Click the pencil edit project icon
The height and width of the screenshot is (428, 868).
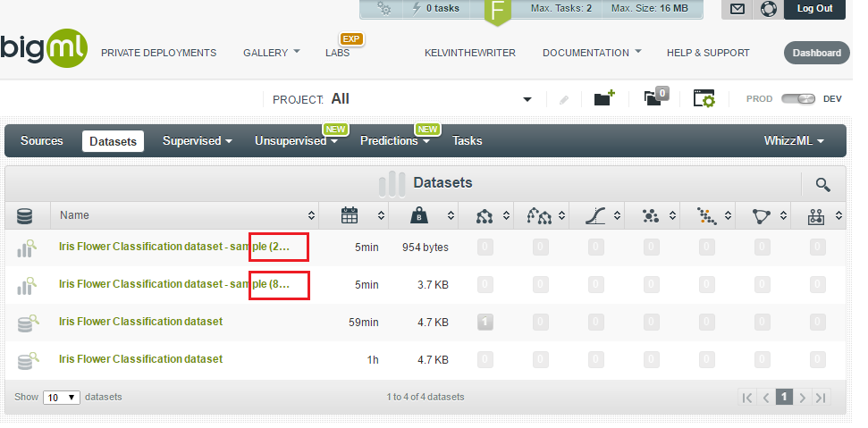coord(563,100)
